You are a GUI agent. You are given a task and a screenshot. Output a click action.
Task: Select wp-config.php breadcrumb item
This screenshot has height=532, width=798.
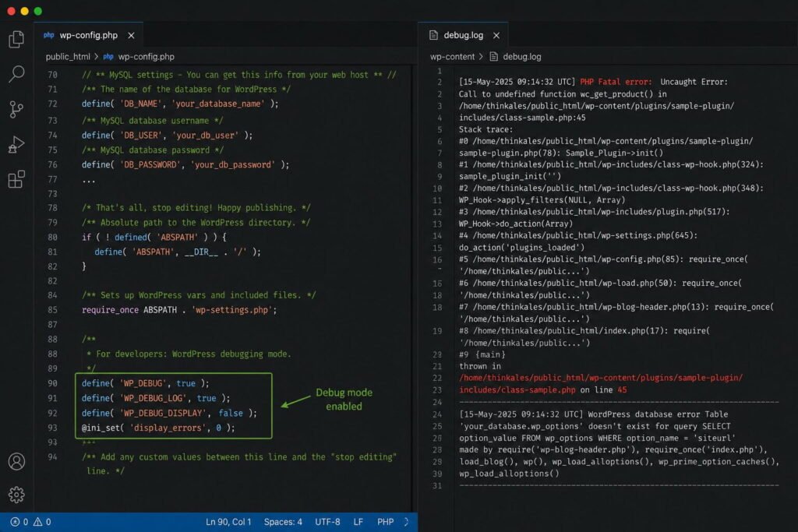point(147,56)
